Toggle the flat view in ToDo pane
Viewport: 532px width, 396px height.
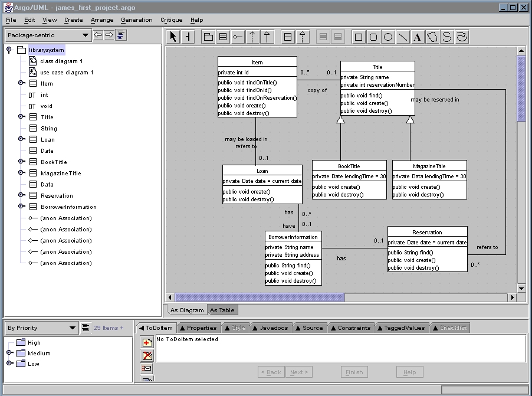pyautogui.click(x=86, y=328)
